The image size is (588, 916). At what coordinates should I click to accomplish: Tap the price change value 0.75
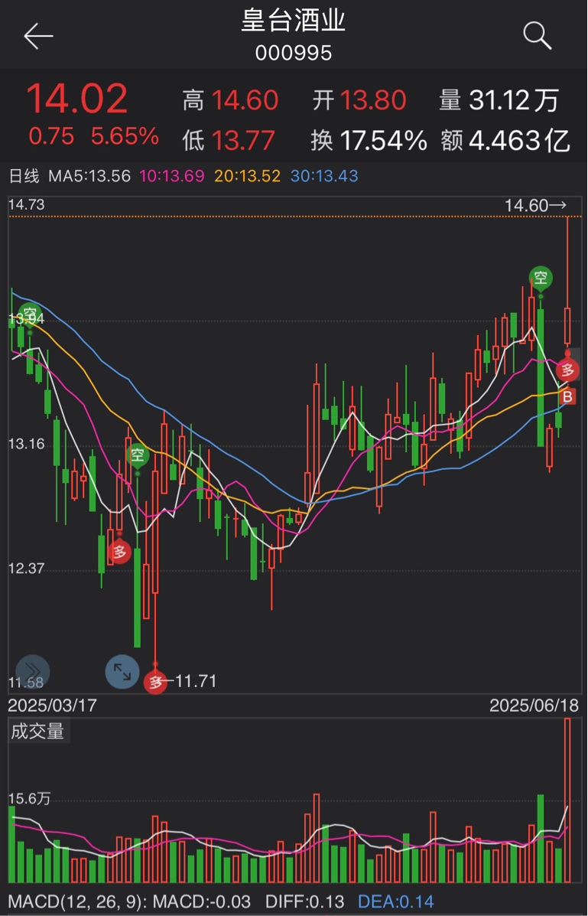(51, 136)
